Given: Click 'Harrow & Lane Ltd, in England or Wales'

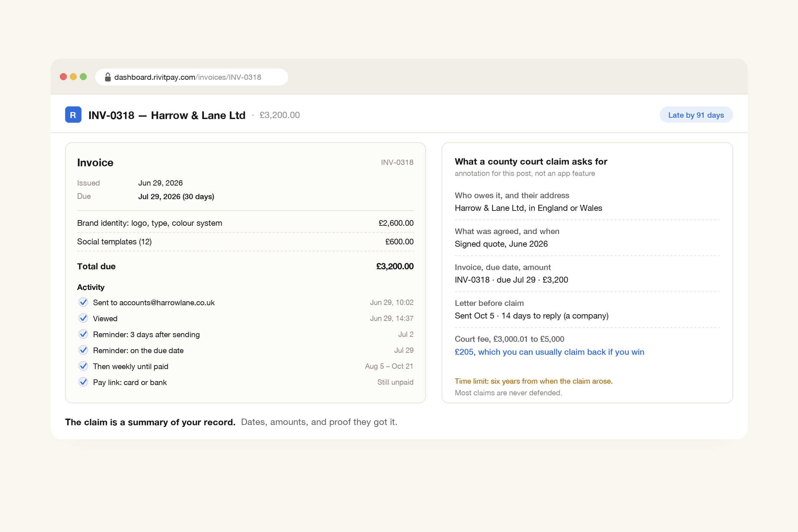Looking at the screenshot, I should click(x=528, y=208).
